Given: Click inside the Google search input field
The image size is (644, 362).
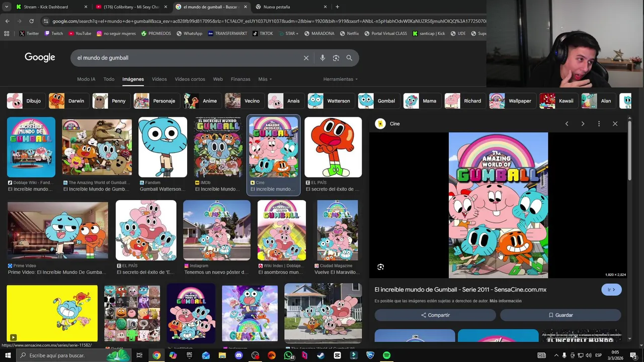Looking at the screenshot, I should click(186, 58).
